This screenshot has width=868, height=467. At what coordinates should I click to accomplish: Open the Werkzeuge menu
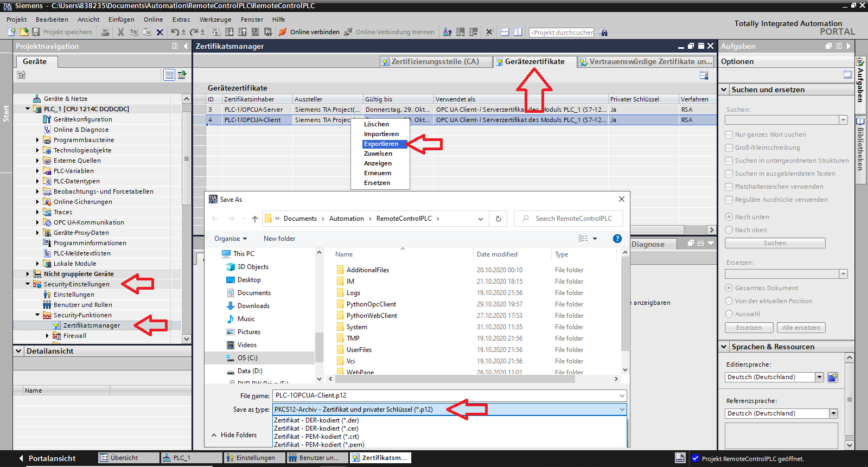tap(215, 20)
